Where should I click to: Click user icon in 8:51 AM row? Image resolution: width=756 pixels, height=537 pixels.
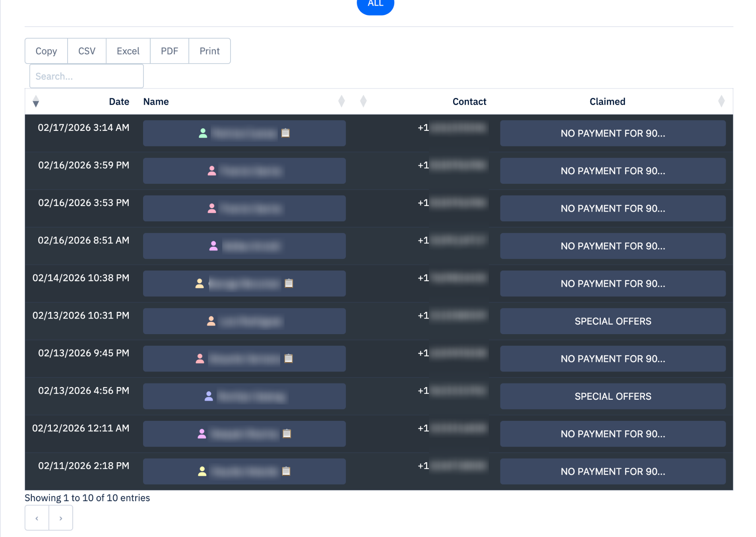click(213, 246)
